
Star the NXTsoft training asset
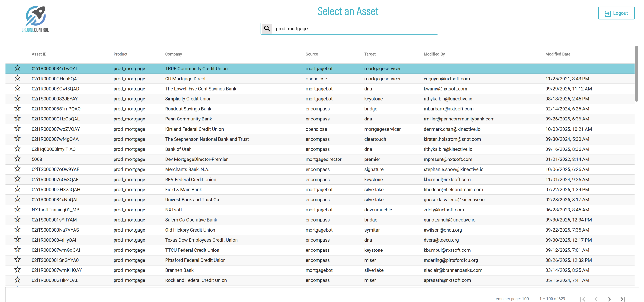tap(17, 209)
